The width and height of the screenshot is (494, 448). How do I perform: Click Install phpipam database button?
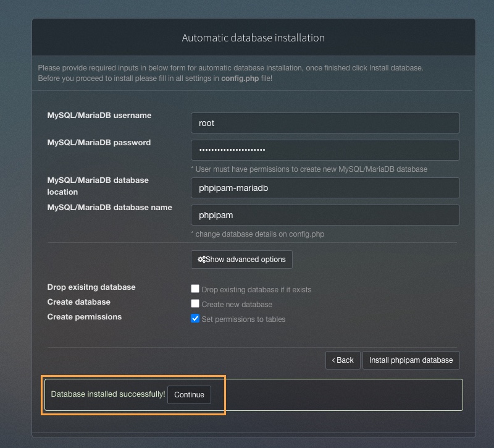tap(411, 360)
